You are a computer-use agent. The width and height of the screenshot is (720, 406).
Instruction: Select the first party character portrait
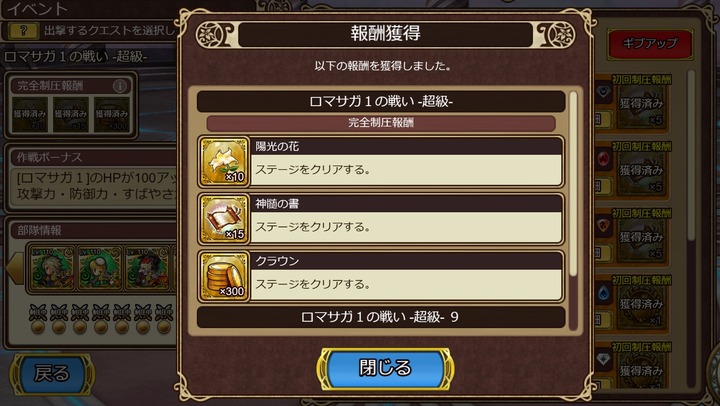click(51, 269)
